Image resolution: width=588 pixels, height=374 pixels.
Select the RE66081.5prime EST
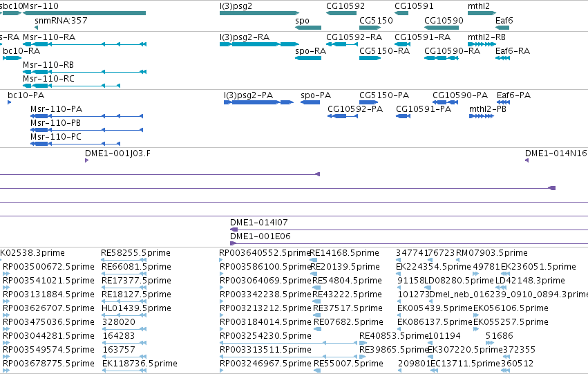click(x=124, y=274)
